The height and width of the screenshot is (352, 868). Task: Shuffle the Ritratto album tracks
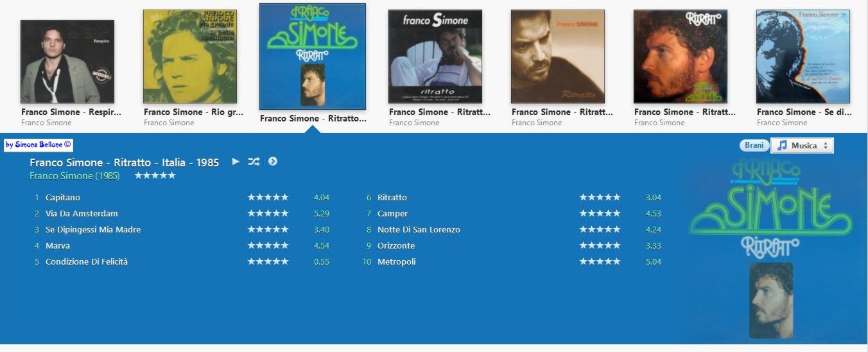point(254,162)
